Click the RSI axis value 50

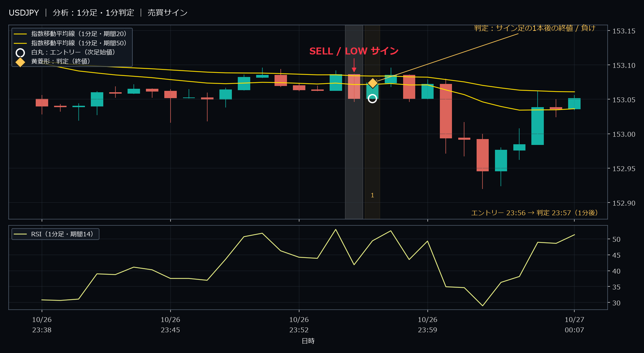pos(616,239)
